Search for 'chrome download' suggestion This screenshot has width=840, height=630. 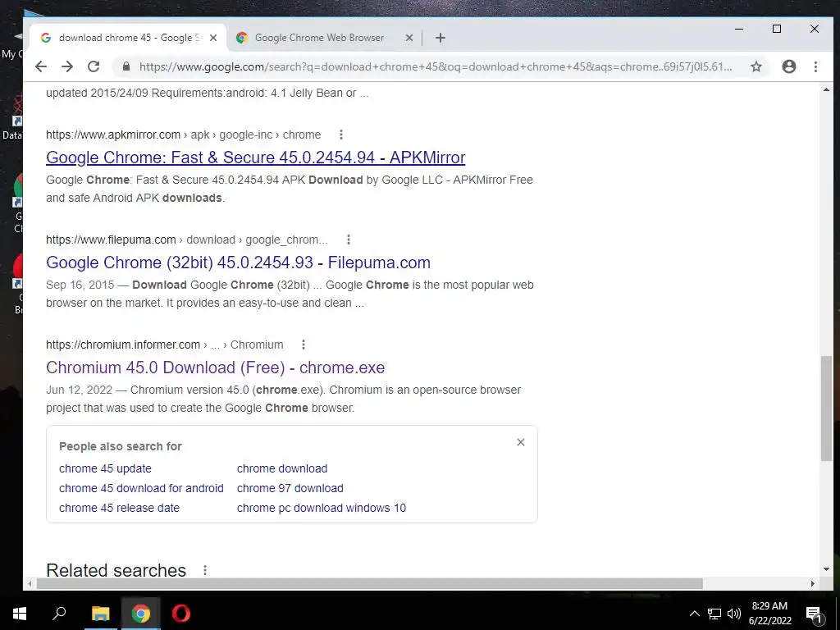[x=282, y=468]
